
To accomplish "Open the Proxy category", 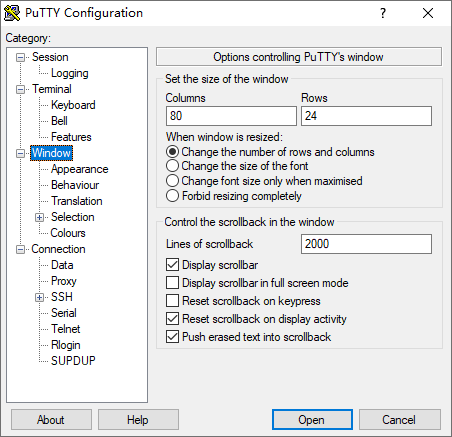I will [64, 281].
